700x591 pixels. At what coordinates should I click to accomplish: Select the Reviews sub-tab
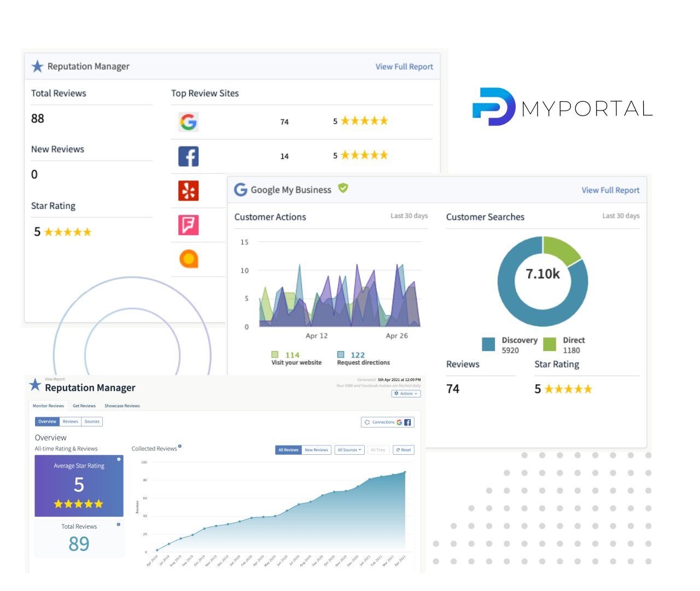[70, 422]
